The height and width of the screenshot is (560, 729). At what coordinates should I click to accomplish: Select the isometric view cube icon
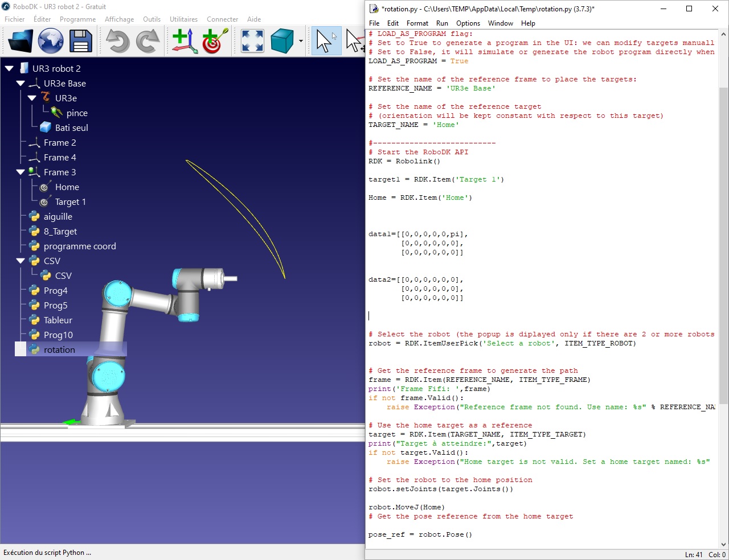[x=282, y=41]
